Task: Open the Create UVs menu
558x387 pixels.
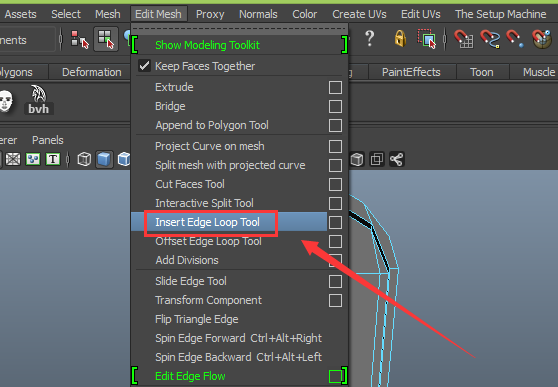Action: coord(359,14)
